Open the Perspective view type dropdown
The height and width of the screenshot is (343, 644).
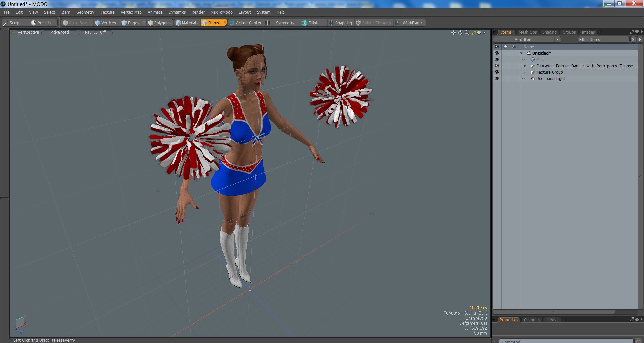click(x=28, y=32)
